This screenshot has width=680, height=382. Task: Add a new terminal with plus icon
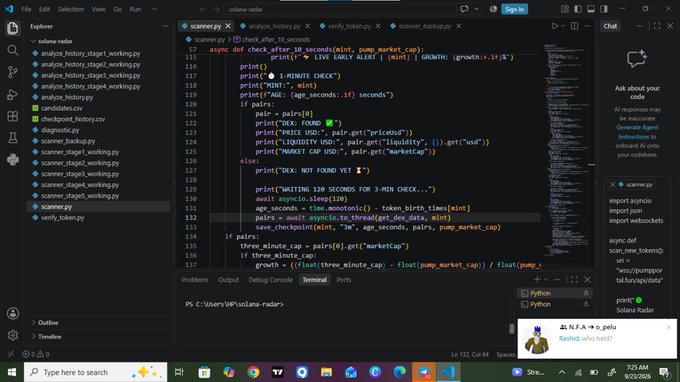pyautogui.click(x=537, y=280)
